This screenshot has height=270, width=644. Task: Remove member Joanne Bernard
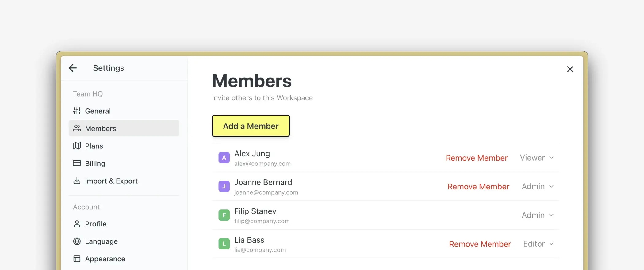[x=478, y=187]
